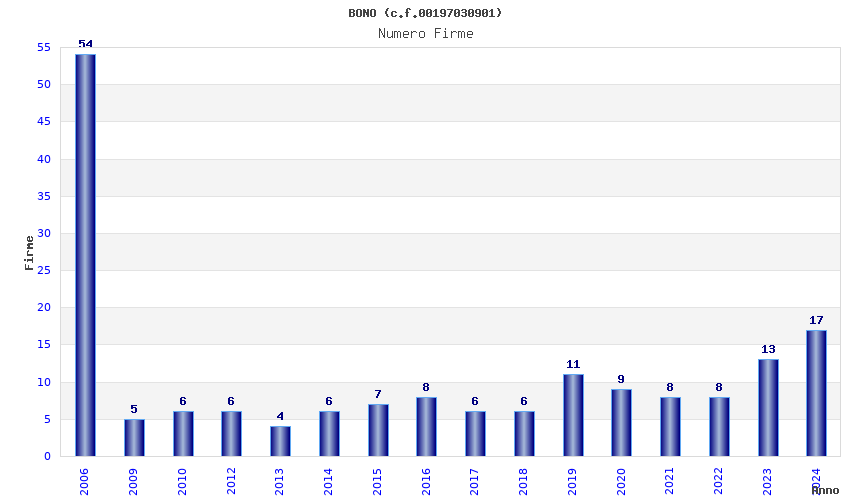The height and width of the screenshot is (500, 850).
Task: Click the value label 9 above 2020
Action: 621,379
